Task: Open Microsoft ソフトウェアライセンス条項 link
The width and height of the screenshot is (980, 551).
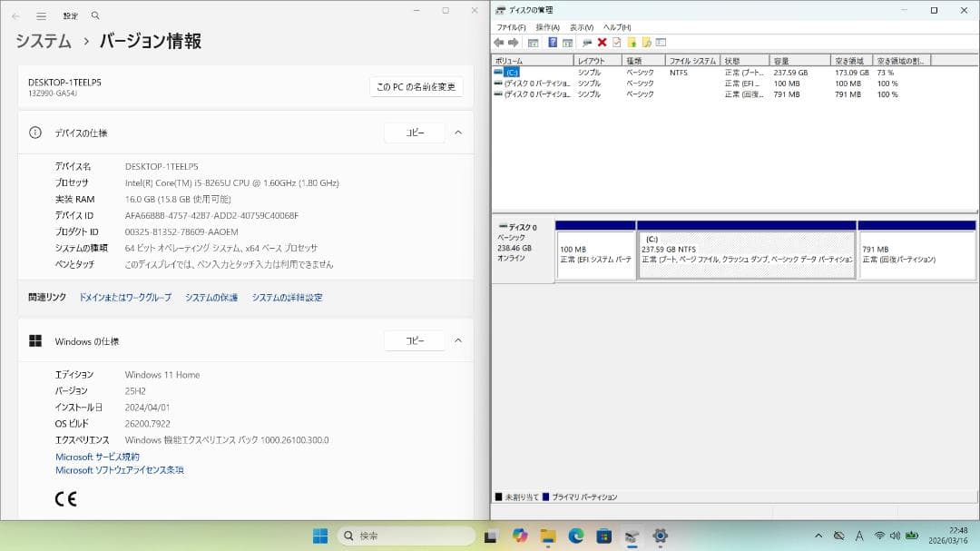Action: click(x=120, y=470)
